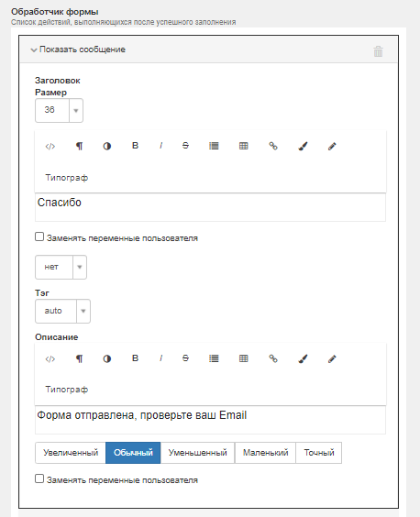420x517 pixels.
Task: Enable Заменять переменные пользователя under the heading
Action: pyautogui.click(x=39, y=236)
